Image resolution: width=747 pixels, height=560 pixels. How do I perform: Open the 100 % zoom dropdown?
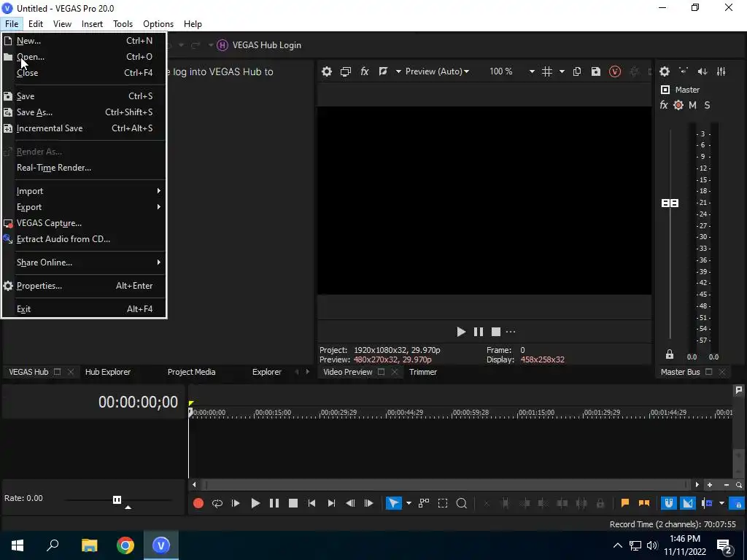(x=532, y=71)
